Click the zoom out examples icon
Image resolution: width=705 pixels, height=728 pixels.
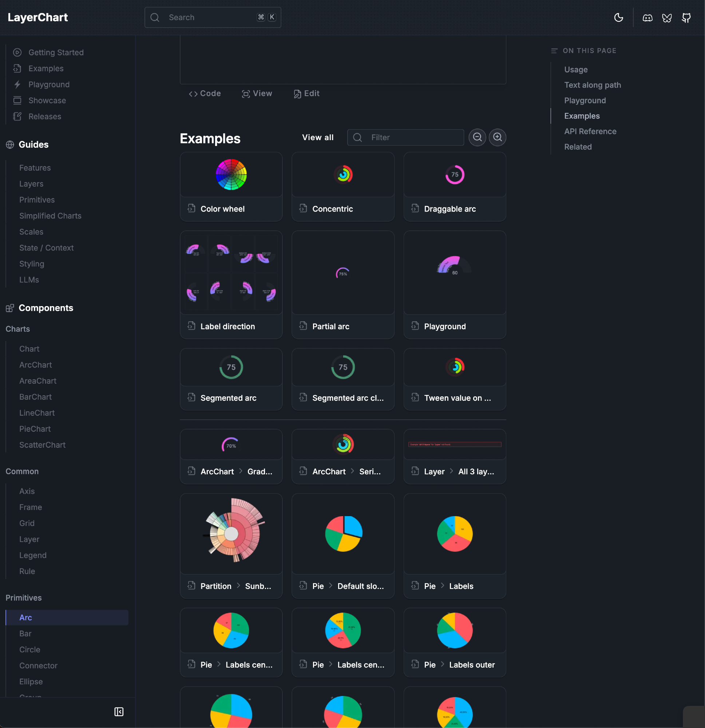pyautogui.click(x=477, y=138)
